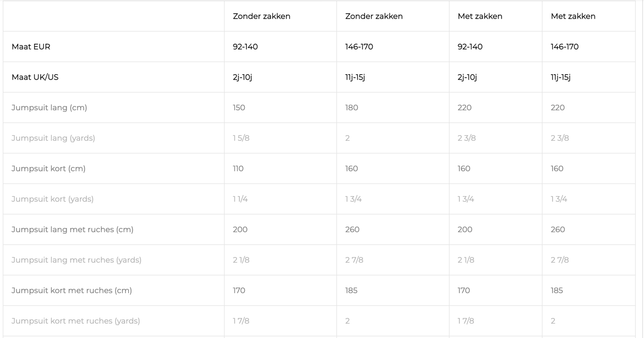The width and height of the screenshot is (644, 338).
Task: Click the "Maat EUR" row label
Action: click(x=31, y=47)
